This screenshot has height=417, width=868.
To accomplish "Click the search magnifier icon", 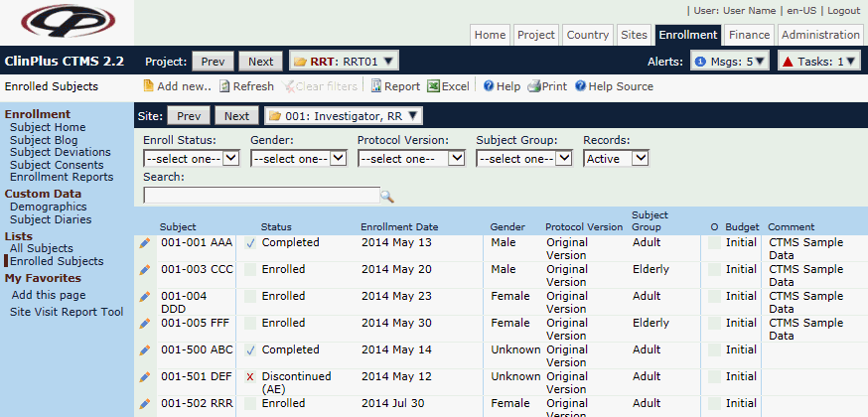I will (x=387, y=197).
